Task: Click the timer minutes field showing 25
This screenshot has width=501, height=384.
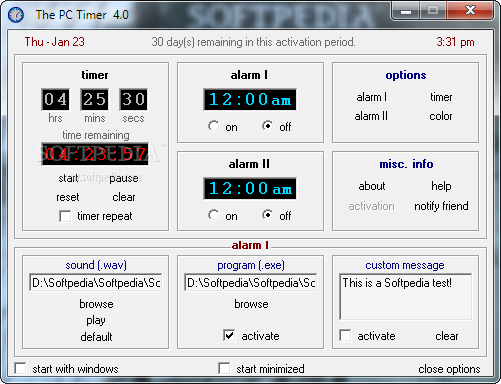Action: [94, 99]
